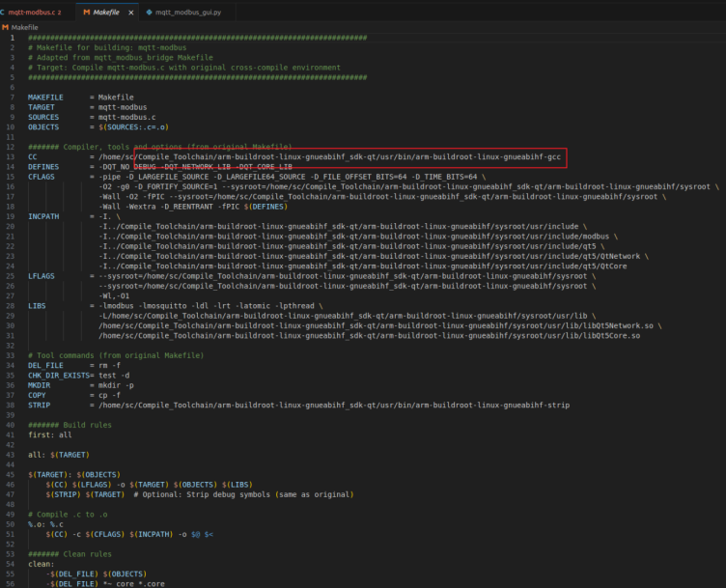Select the Makefile editor tab
Image resolution: width=726 pixels, height=588 pixels.
coord(106,12)
